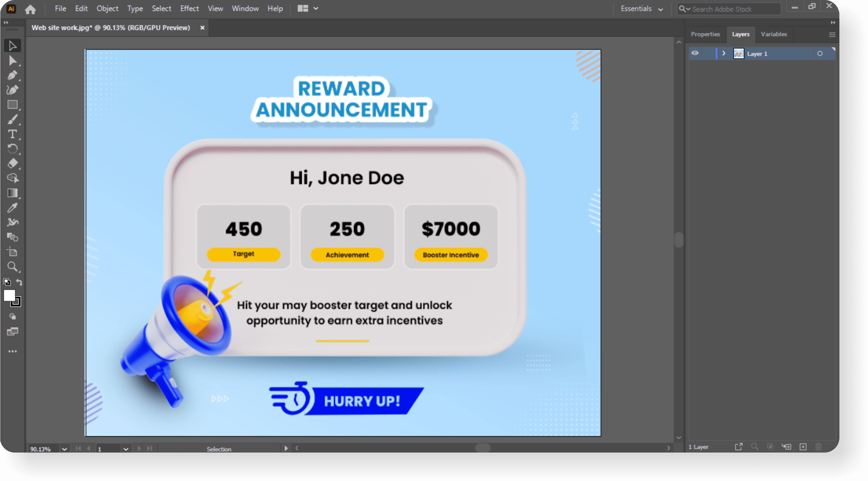The width and height of the screenshot is (868, 481).
Task: Open the View menu
Action: click(x=215, y=8)
